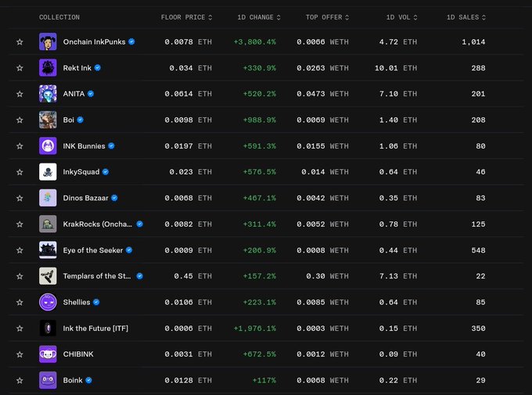Open Ink the Future [ITF] avatar

point(48,329)
